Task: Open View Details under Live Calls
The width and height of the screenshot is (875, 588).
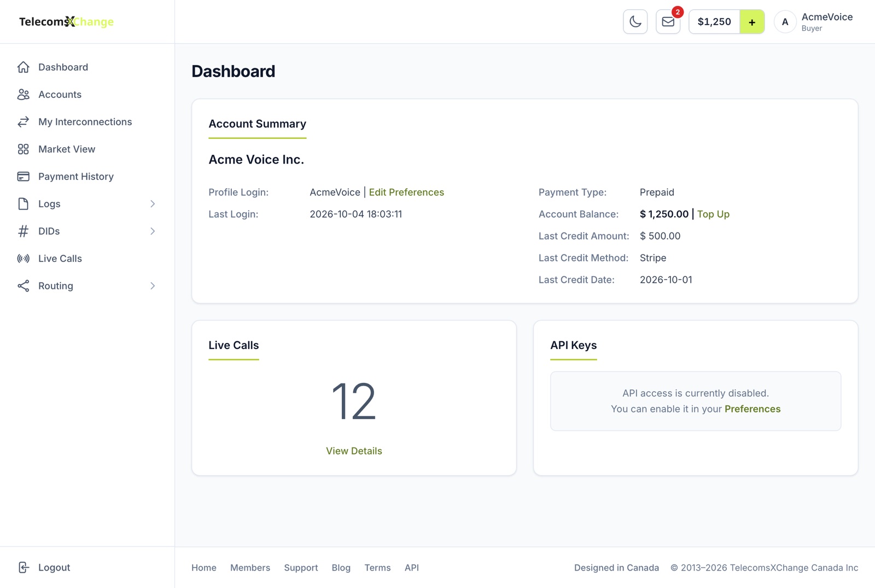Action: pos(354,451)
